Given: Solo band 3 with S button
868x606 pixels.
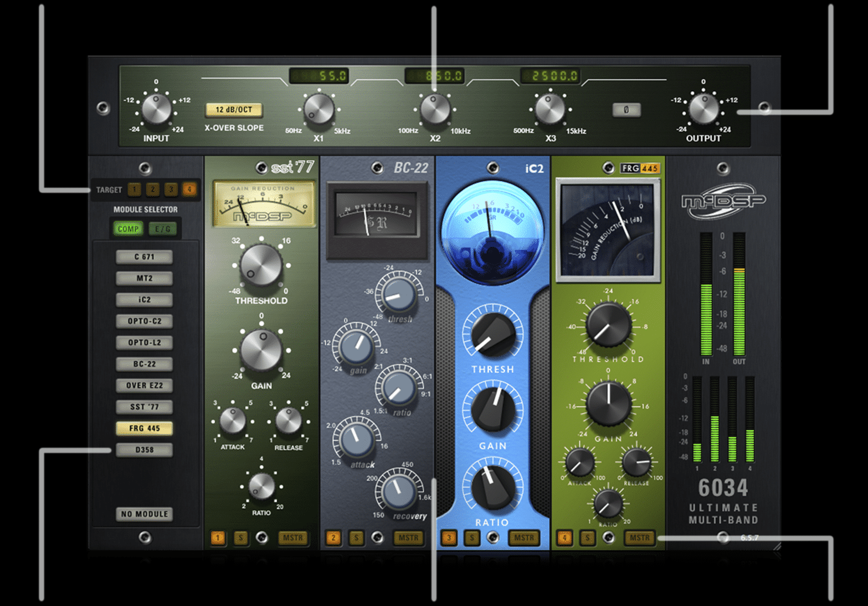Looking at the screenshot, I should pyautogui.click(x=472, y=538).
